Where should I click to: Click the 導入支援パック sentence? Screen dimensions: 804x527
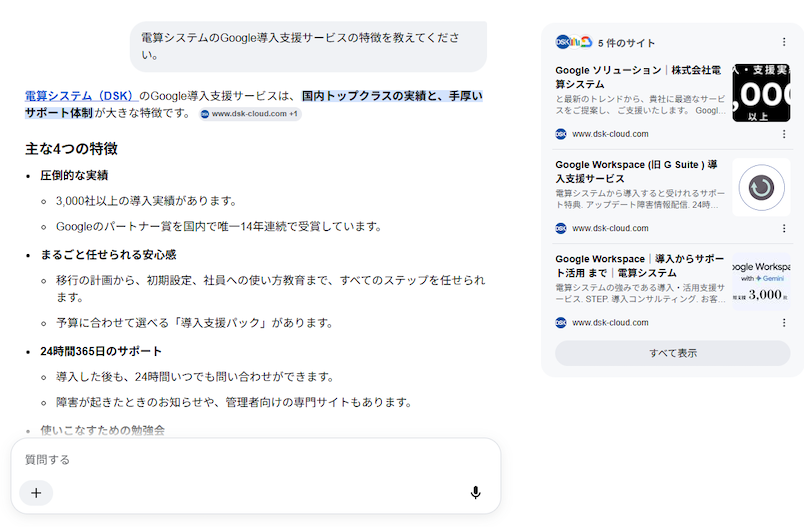point(195,322)
